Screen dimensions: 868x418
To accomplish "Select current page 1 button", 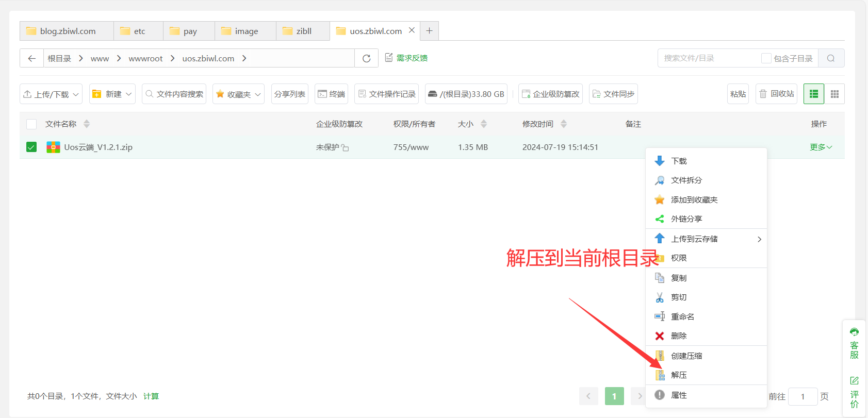I will tap(614, 396).
